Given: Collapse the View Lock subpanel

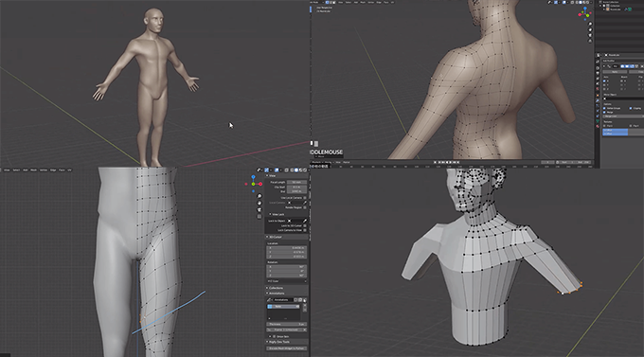Looking at the screenshot, I should pos(270,214).
